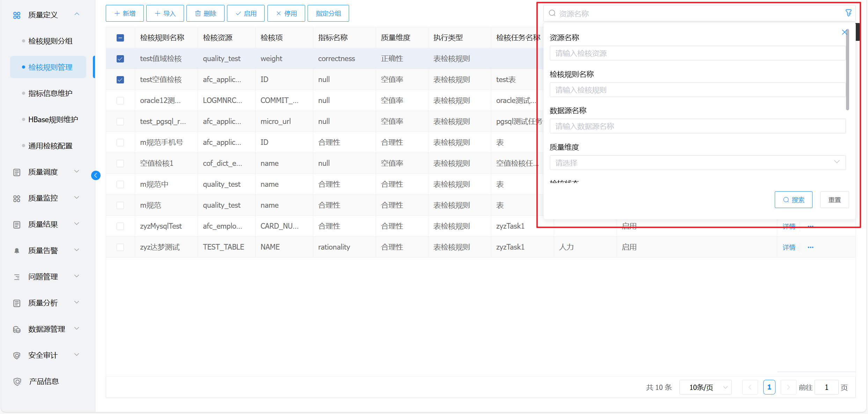The image size is (868, 414).
Task: Click the 数据源管理 database icon
Action: 17,329
